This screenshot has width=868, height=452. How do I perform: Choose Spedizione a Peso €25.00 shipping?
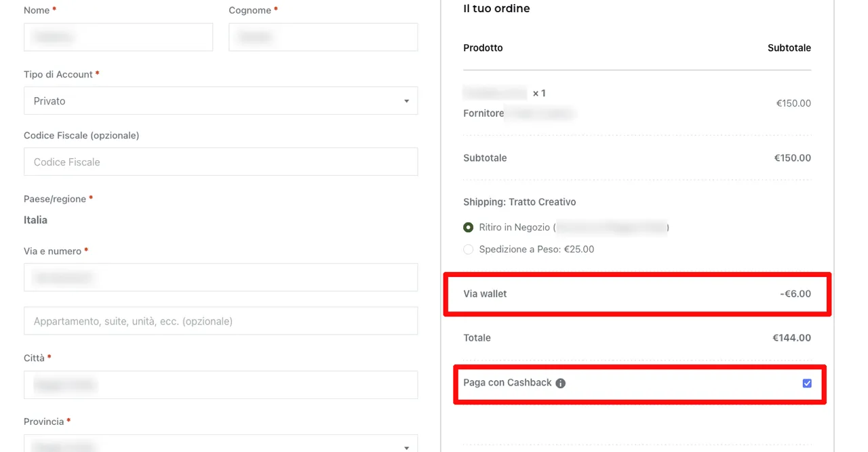click(468, 249)
